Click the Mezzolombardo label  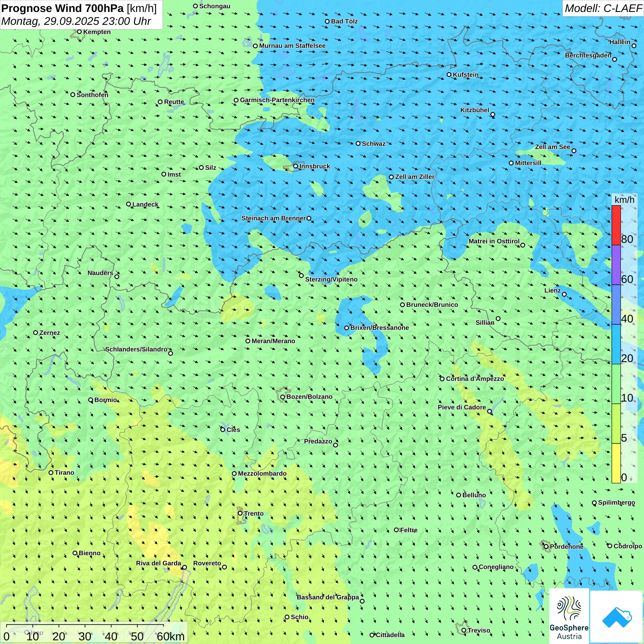[x=262, y=473]
